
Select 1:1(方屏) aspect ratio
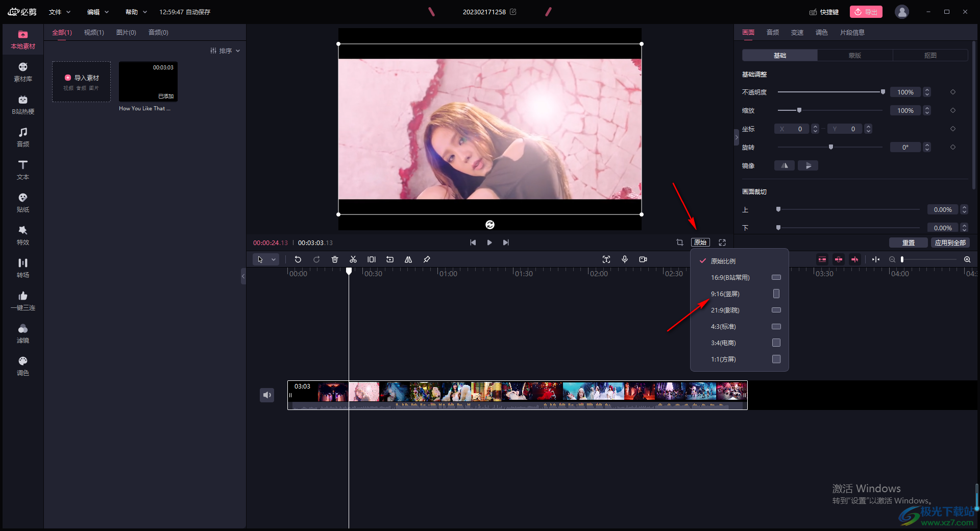point(740,359)
